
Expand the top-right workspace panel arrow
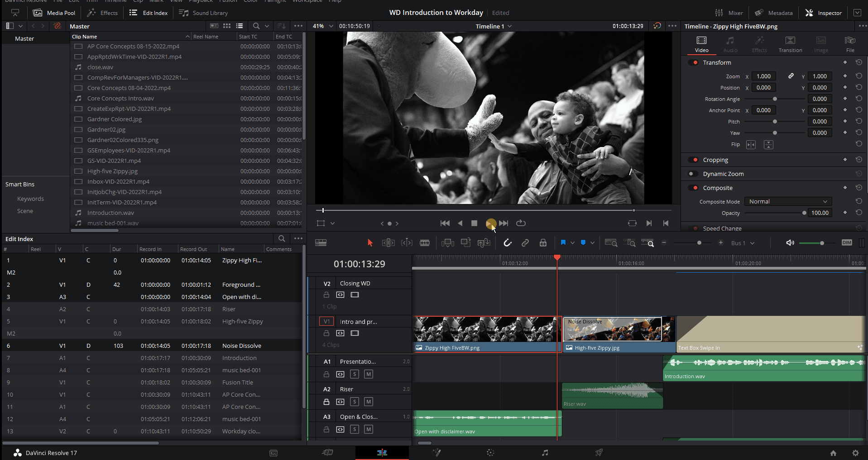point(857,13)
